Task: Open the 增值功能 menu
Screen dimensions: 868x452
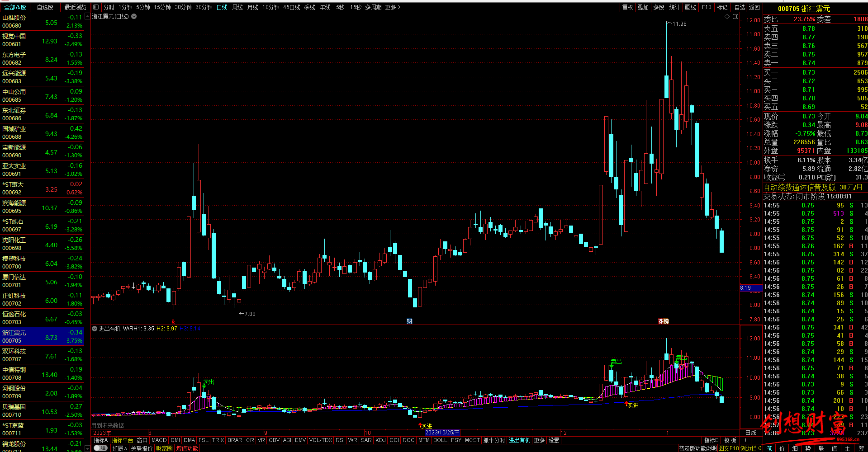Action: tap(187, 448)
